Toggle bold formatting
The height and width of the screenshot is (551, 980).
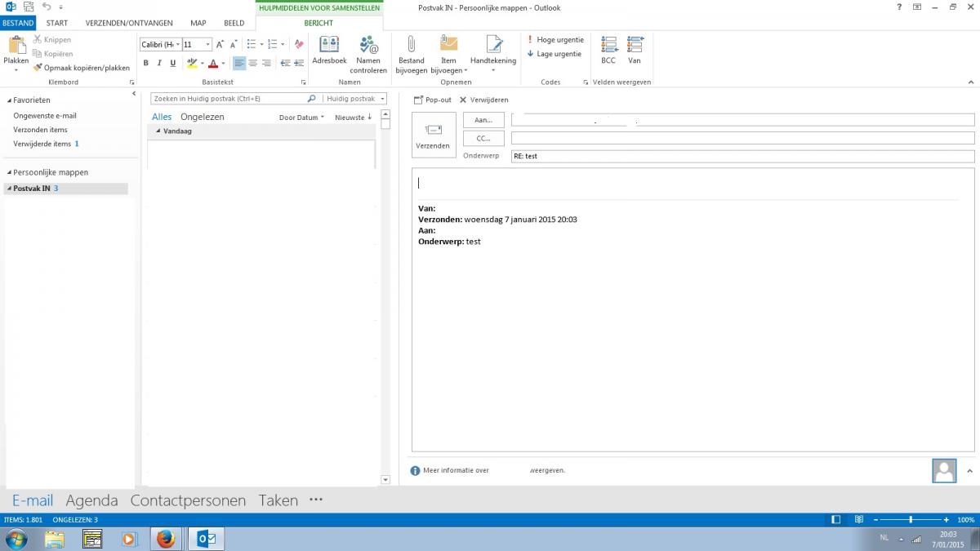[146, 63]
